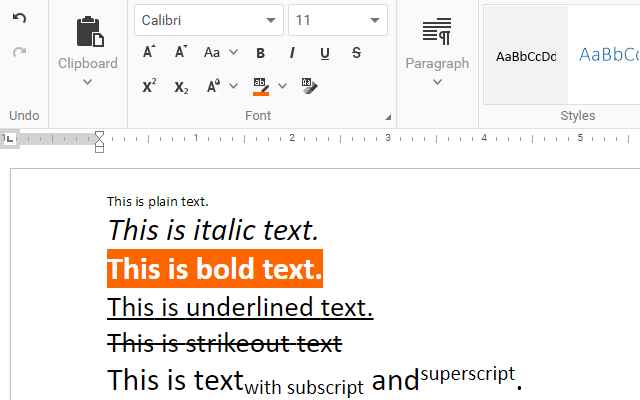The image size is (640, 400).
Task: Click the Clear Formatting eraser icon
Action: tap(309, 87)
